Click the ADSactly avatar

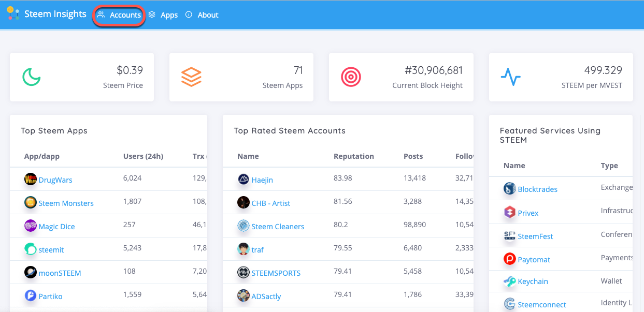click(x=244, y=296)
